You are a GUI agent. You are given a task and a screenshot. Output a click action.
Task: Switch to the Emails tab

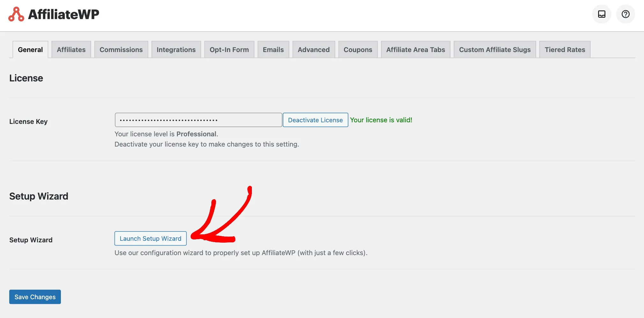[273, 49]
